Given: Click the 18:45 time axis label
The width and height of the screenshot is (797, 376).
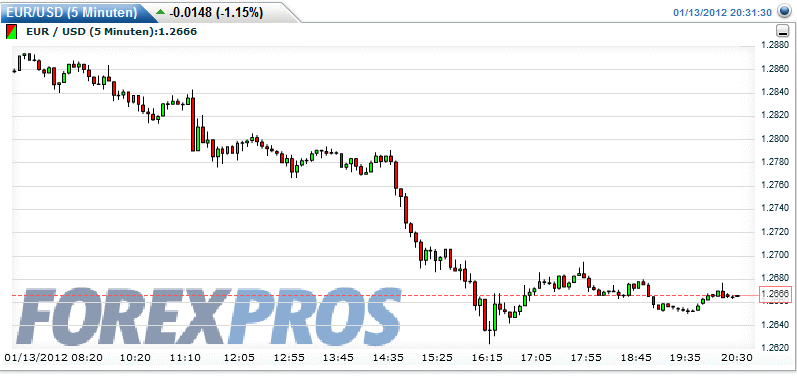Looking at the screenshot, I should (635, 358).
